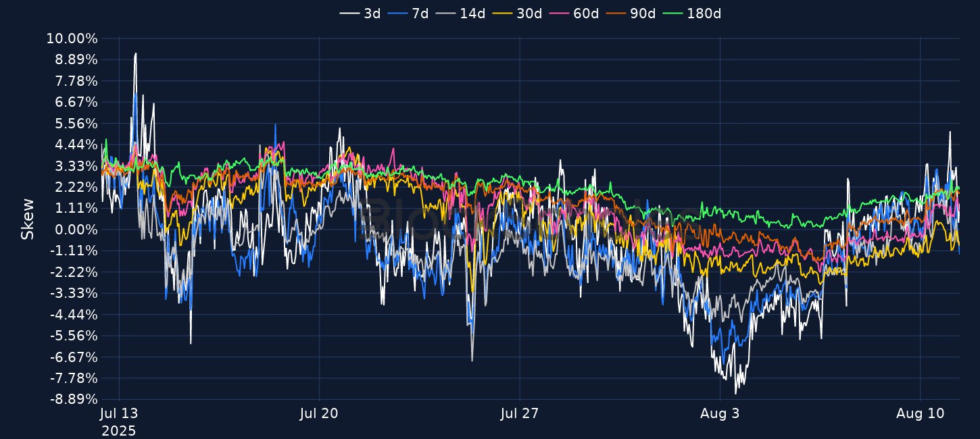Toggle the 180d series in legend
This screenshot has width=980, height=439.
(691, 13)
